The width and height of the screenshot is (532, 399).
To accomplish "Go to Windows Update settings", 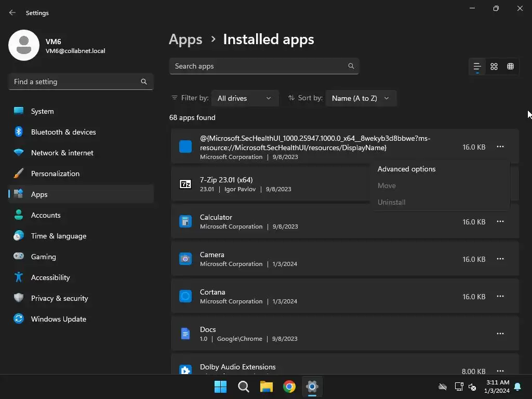I will point(58,319).
